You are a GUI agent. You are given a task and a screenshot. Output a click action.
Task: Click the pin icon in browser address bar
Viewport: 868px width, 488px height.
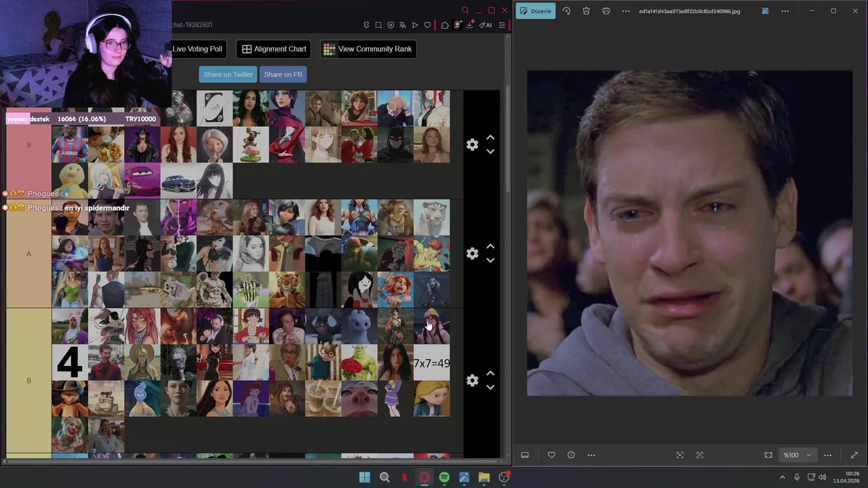tap(366, 25)
